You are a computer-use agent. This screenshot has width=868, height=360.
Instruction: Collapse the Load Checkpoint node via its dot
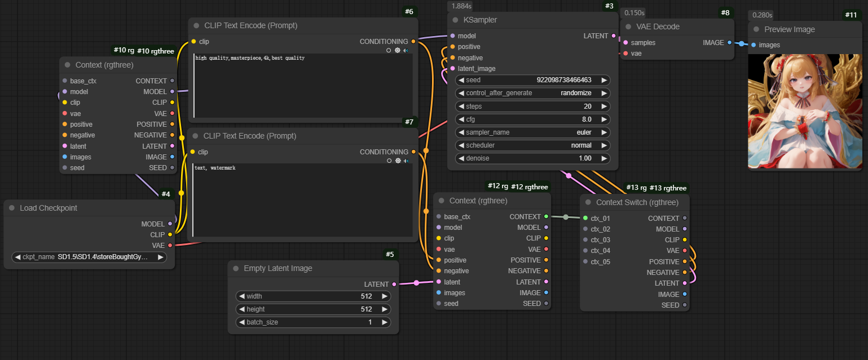coord(12,208)
